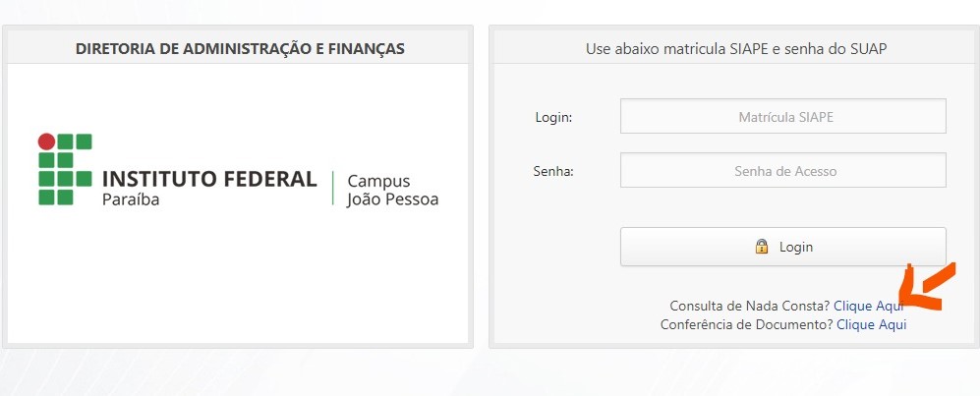Click the vertical divider beside Campus text
The width and height of the screenshot is (980, 396).
coord(332,190)
